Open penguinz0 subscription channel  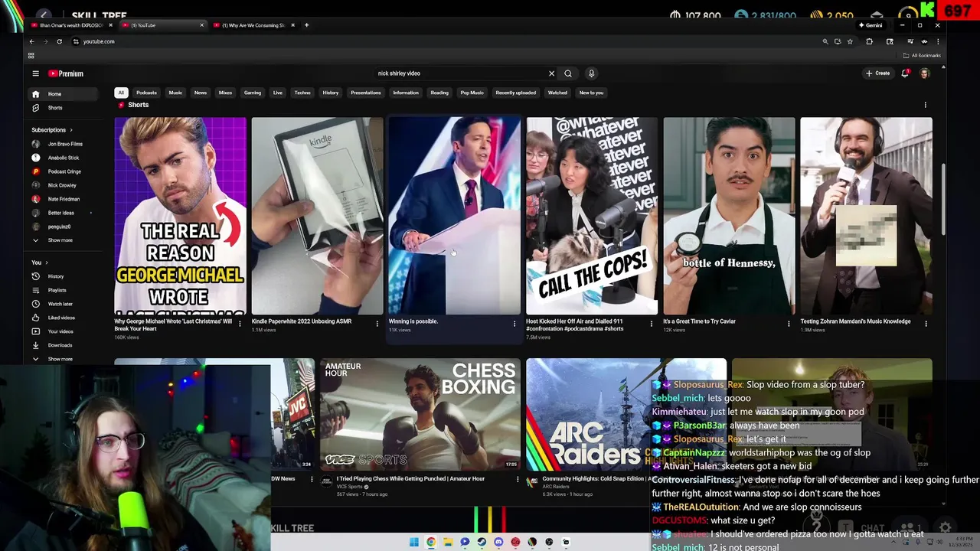click(x=59, y=227)
